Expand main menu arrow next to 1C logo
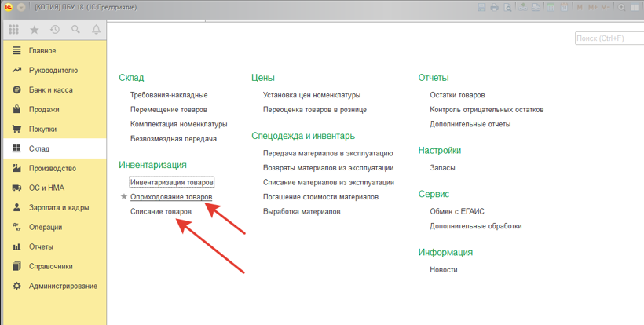 (20, 7)
